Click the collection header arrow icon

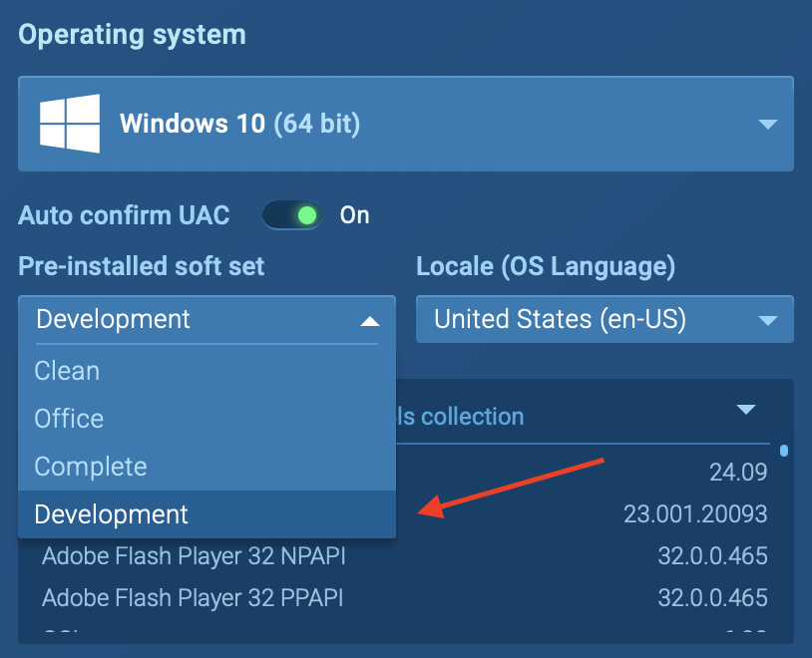(x=746, y=410)
